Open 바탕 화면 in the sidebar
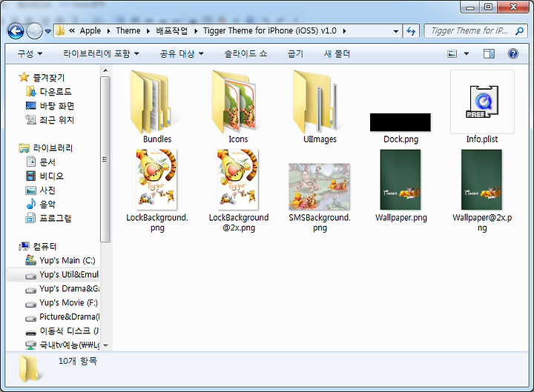 (50, 106)
